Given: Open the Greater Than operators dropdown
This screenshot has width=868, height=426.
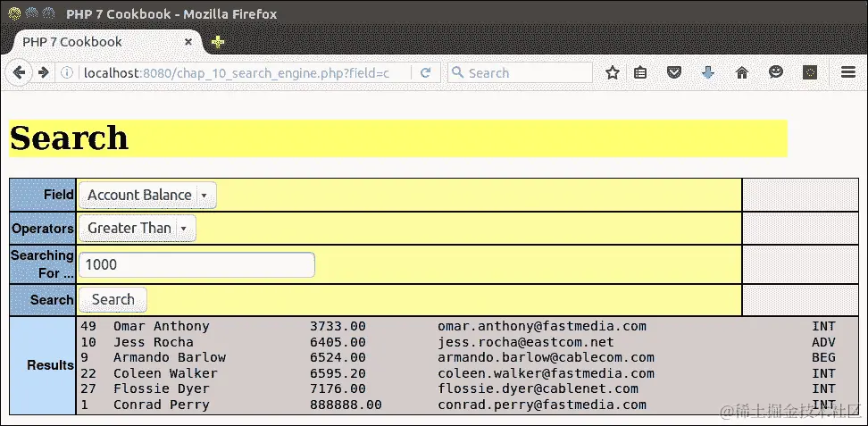Looking at the screenshot, I should click(x=138, y=229).
